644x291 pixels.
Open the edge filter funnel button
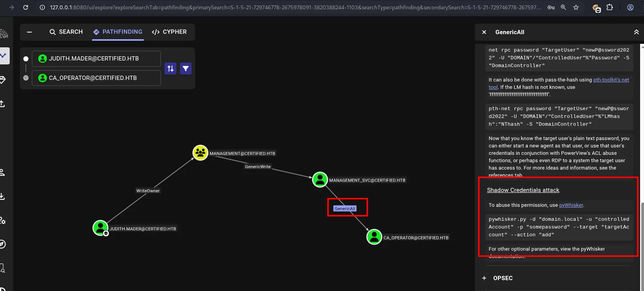[x=186, y=69]
